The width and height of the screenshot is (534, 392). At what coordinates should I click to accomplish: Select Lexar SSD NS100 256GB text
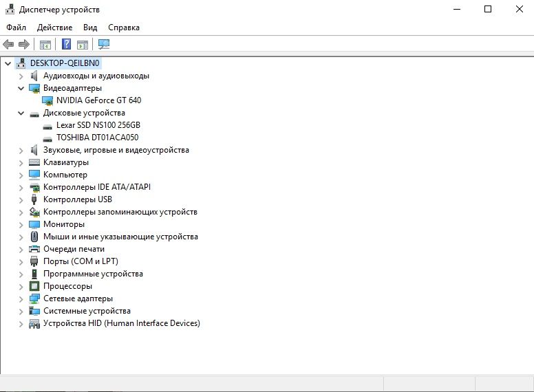[98, 125]
